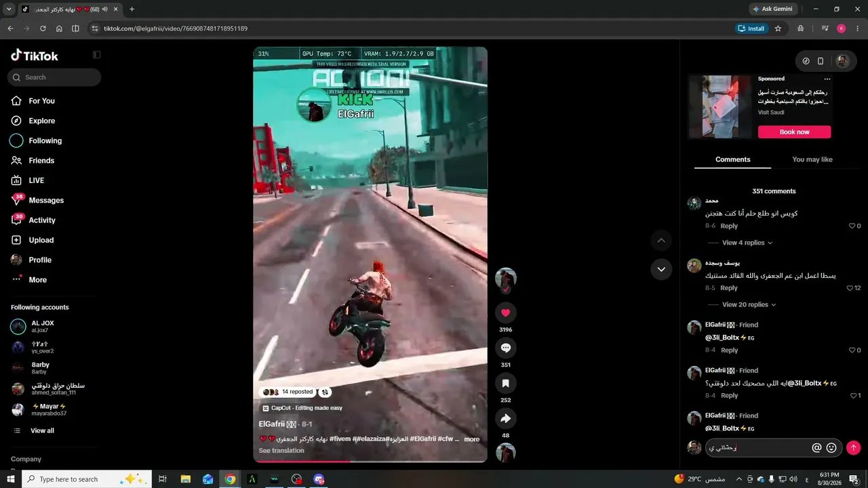
Task: Share the video using the arrow icon
Action: click(x=505, y=418)
